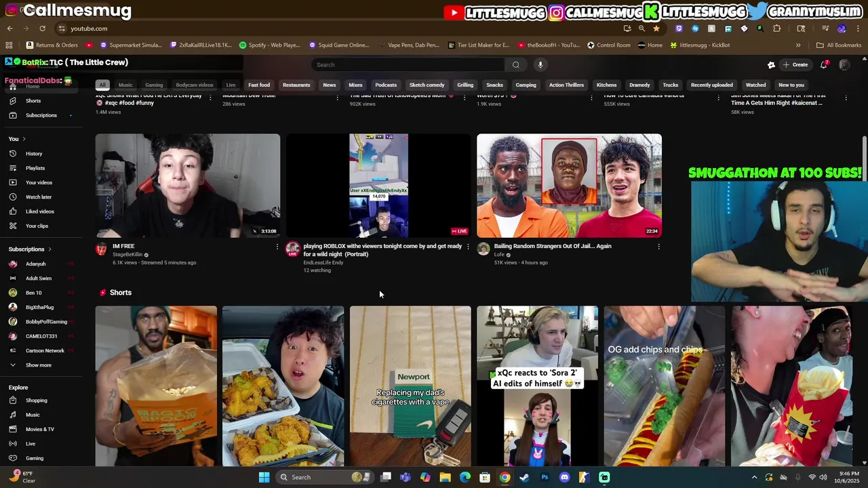Open more actions for playing ROBLOX stream
The width and height of the screenshot is (868, 488).
tap(468, 247)
